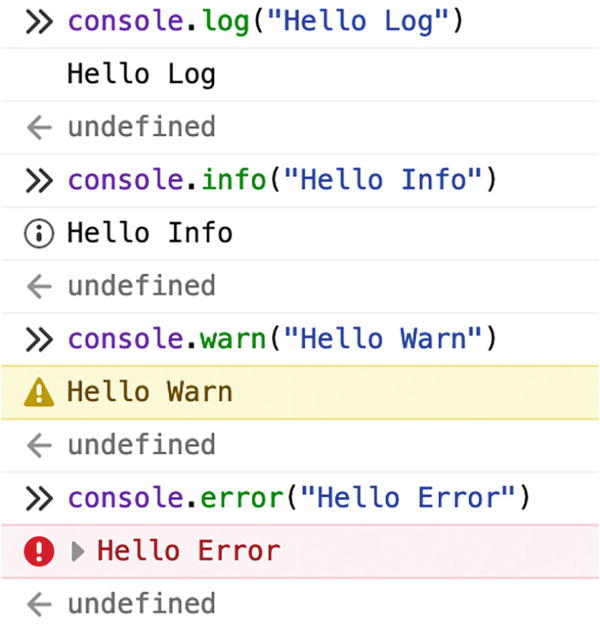Click the input chevrons before console.error
Viewport: 600px width, 631px height.
point(37,498)
